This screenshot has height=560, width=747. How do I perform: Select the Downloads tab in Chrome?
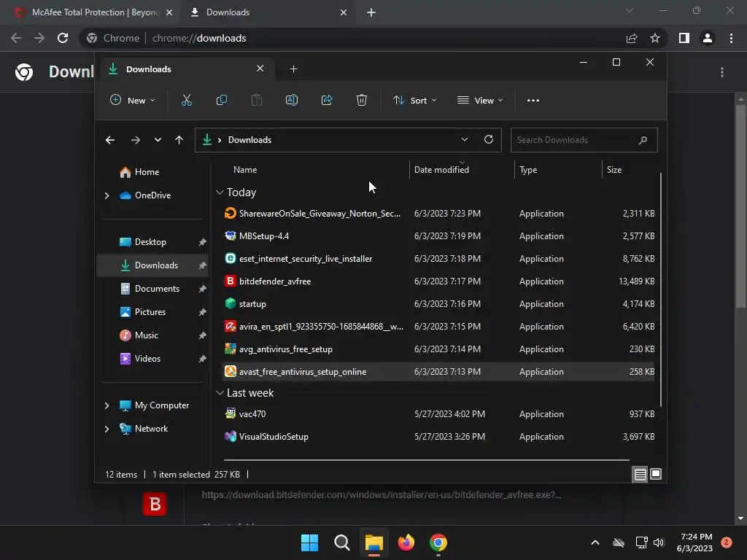point(267,12)
